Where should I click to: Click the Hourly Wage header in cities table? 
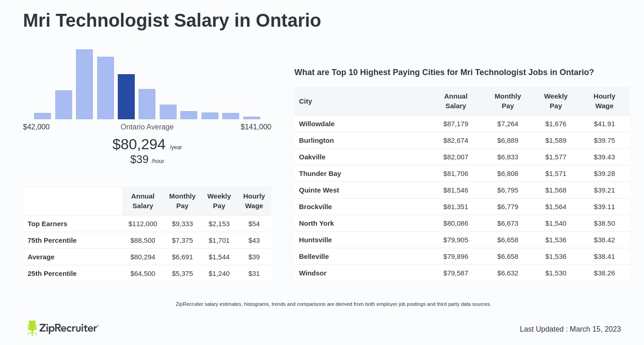pos(604,101)
